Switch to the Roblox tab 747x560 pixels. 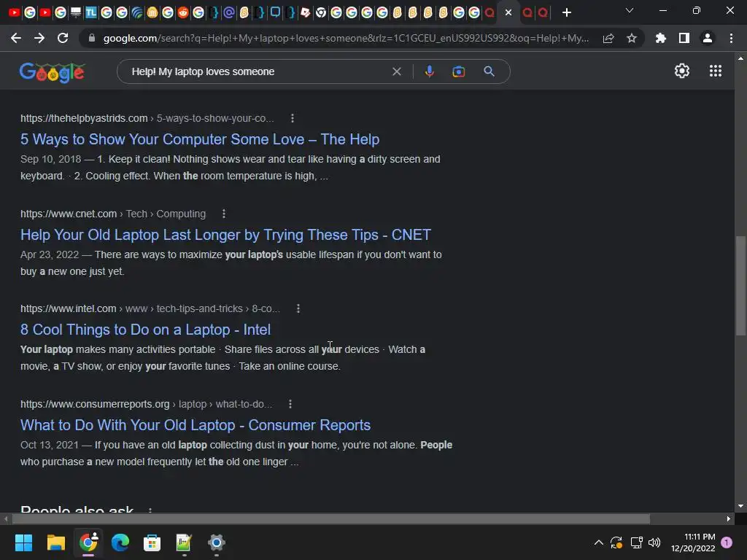click(x=306, y=13)
